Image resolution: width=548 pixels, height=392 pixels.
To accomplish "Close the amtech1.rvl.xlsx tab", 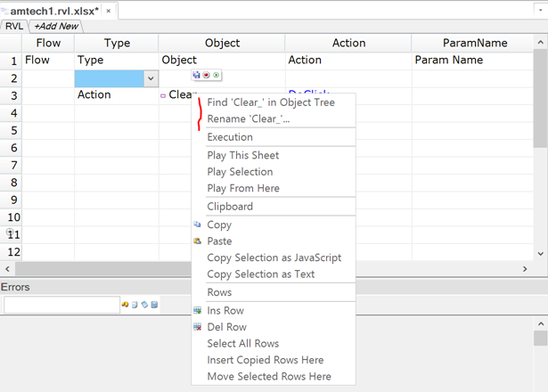I will coord(109,11).
